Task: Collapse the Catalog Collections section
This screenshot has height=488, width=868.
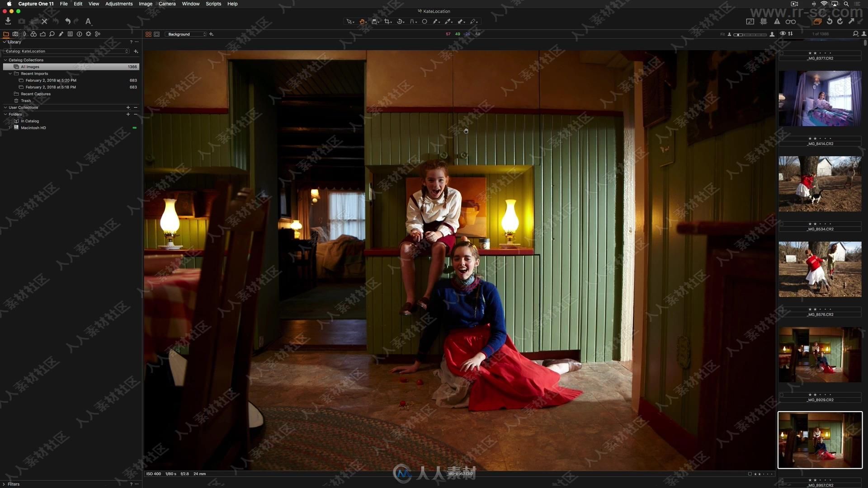Action: click(x=5, y=60)
